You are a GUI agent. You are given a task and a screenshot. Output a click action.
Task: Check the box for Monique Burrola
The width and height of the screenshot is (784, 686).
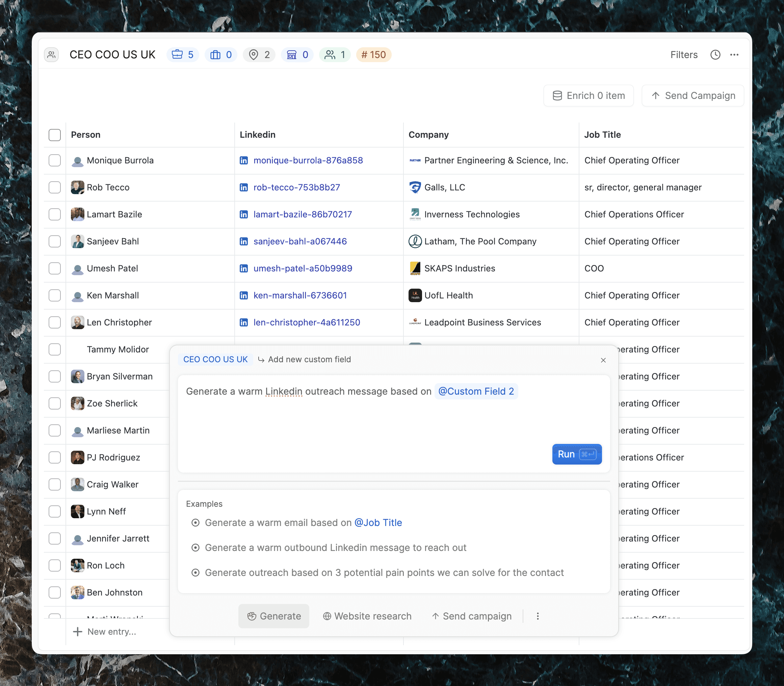(x=55, y=160)
